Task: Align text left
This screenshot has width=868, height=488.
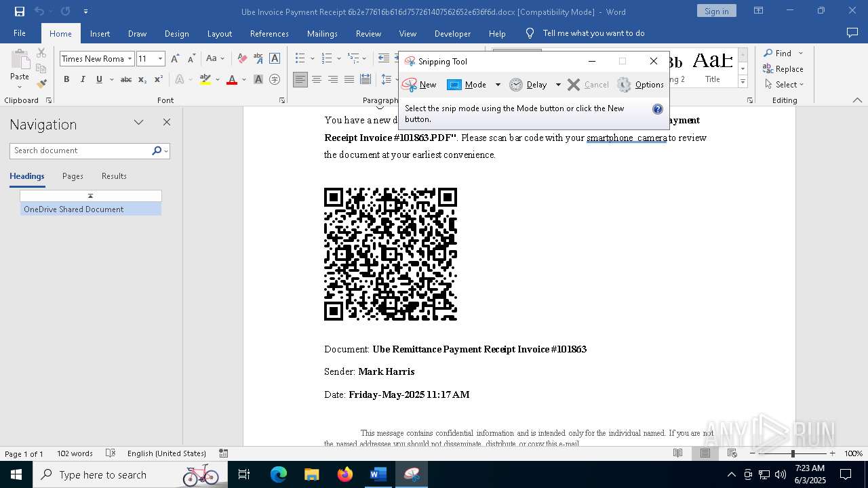Action: 300,79
